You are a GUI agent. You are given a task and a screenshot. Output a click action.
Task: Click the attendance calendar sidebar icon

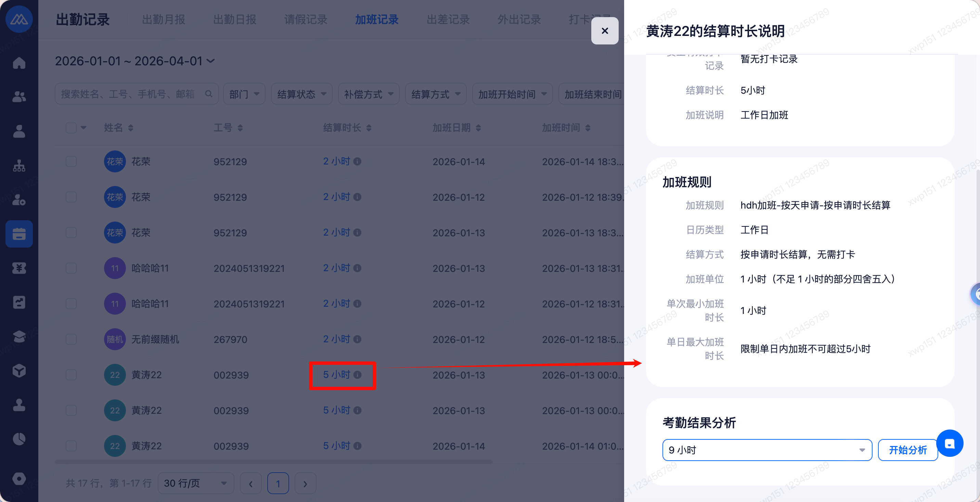point(19,234)
